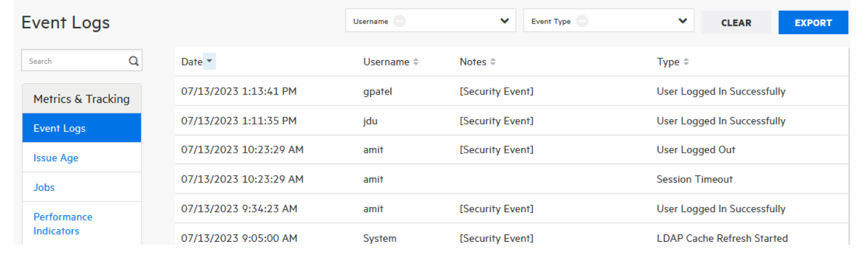Select date 07/13/2023 9:05:00 AM
Image resolution: width=868 pixels, height=273 pixels.
(x=239, y=238)
